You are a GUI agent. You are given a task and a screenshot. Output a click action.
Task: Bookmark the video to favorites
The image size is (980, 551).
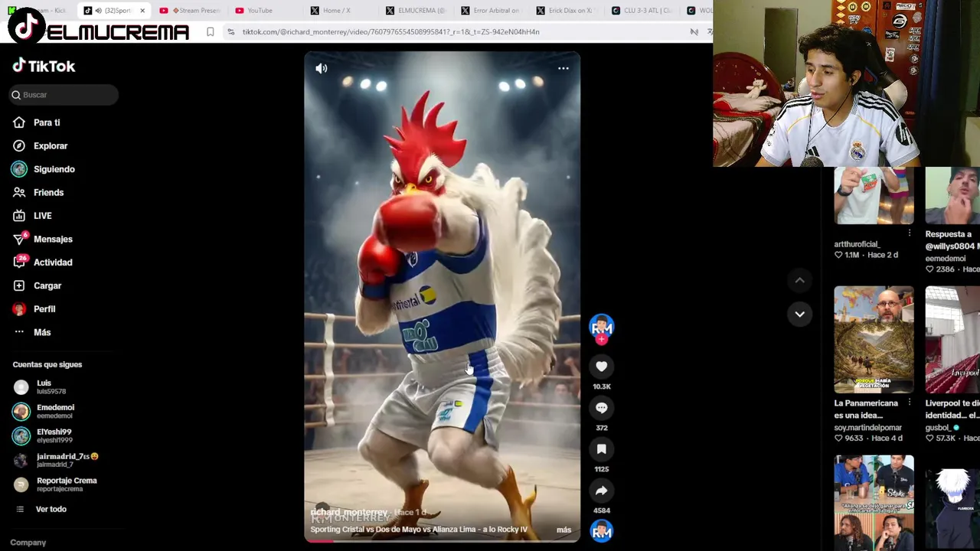(602, 449)
